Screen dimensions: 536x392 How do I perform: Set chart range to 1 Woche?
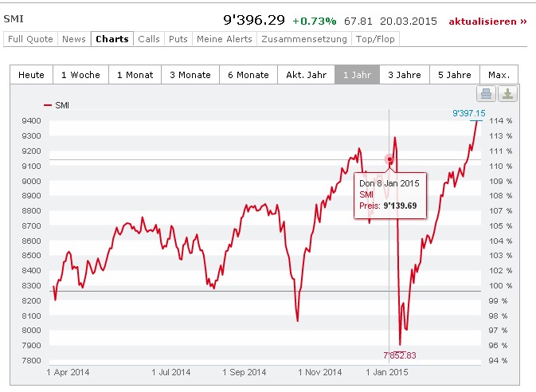(x=80, y=75)
